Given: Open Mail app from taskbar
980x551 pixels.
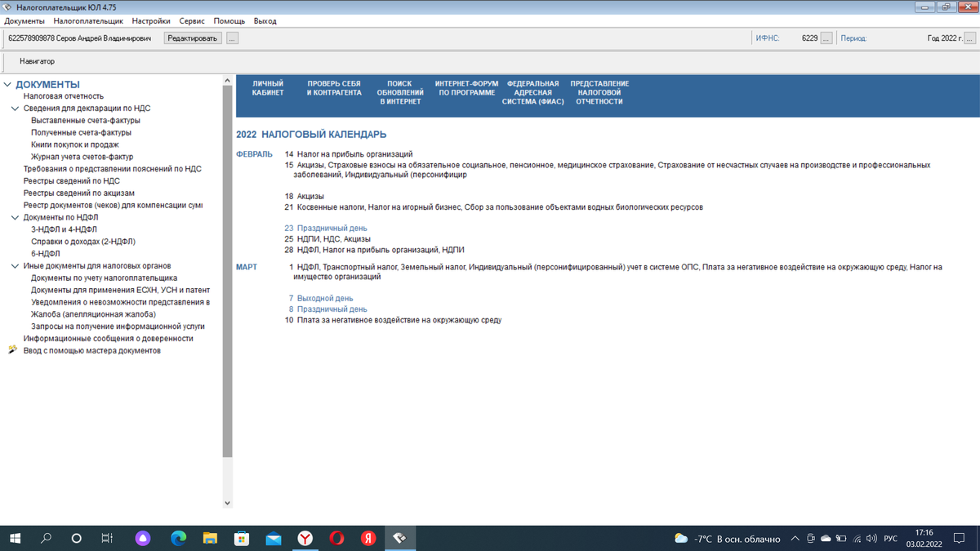Looking at the screenshot, I should click(x=274, y=539).
